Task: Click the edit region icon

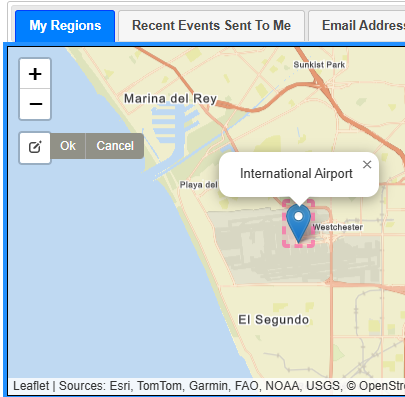Action: 35,147
